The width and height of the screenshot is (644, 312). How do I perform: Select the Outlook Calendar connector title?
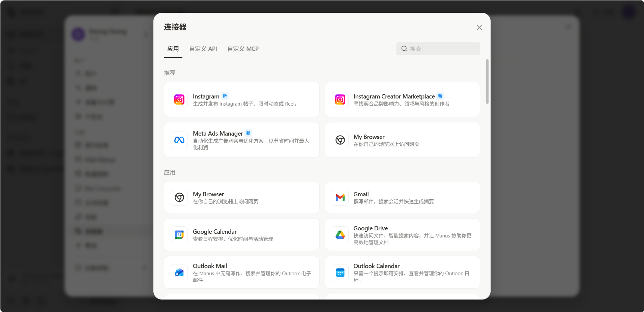376,266
